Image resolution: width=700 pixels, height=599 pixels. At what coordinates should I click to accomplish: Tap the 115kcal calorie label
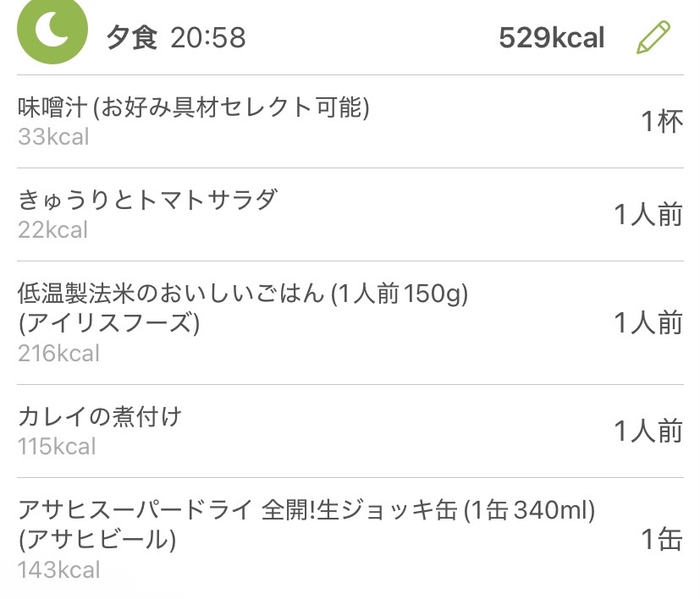tap(57, 447)
